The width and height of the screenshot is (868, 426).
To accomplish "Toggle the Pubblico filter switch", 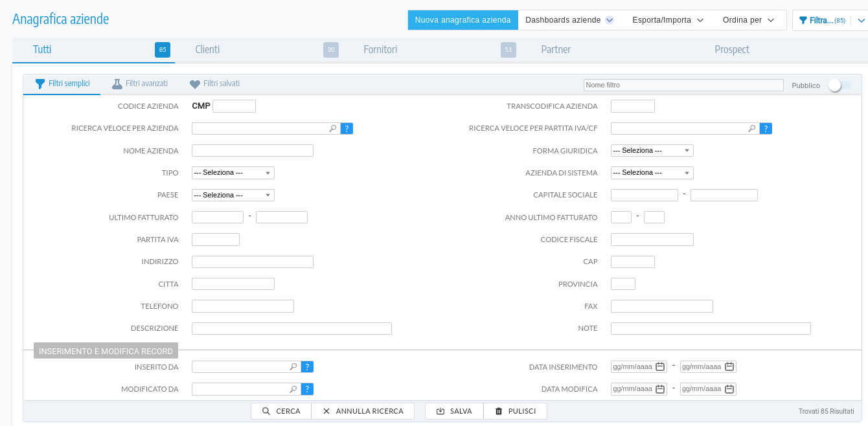I will point(839,85).
